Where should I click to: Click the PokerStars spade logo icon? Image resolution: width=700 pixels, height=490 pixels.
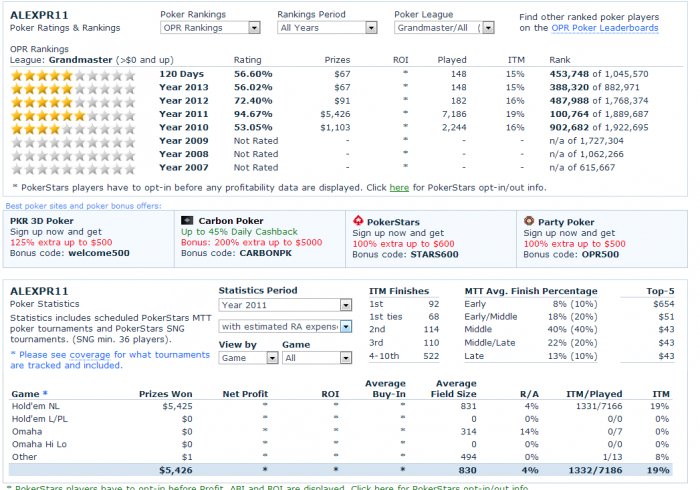coord(358,220)
